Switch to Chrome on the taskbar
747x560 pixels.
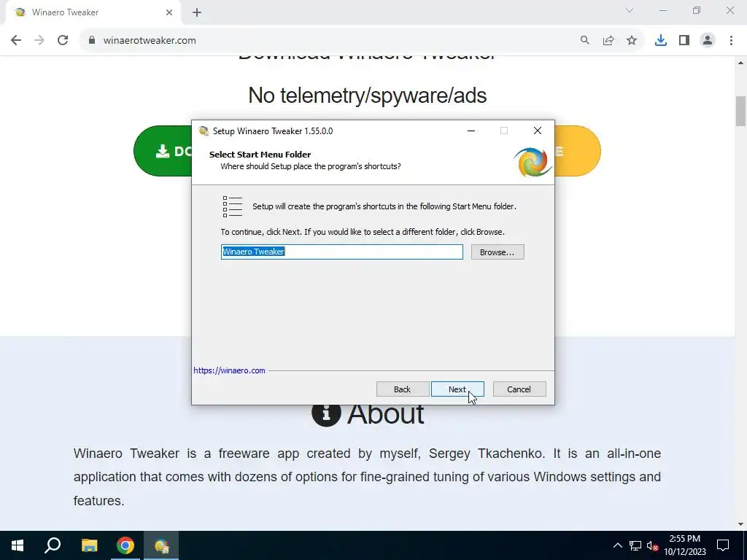125,545
